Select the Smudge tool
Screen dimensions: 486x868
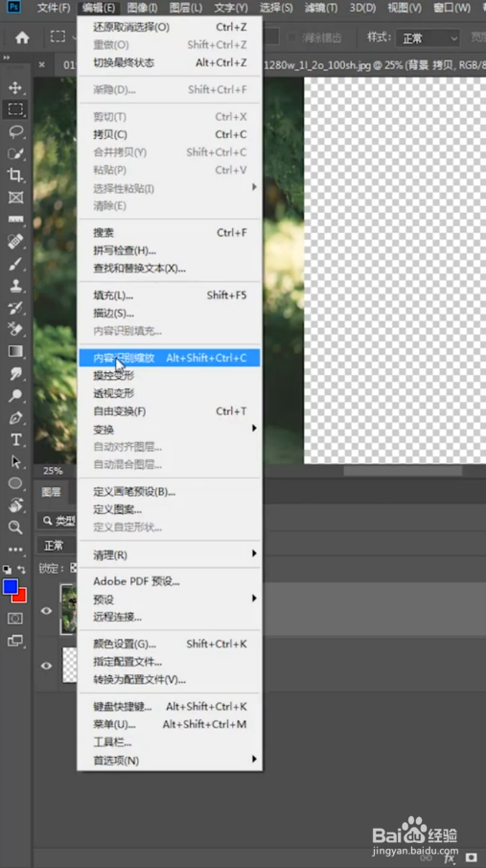coord(15,374)
